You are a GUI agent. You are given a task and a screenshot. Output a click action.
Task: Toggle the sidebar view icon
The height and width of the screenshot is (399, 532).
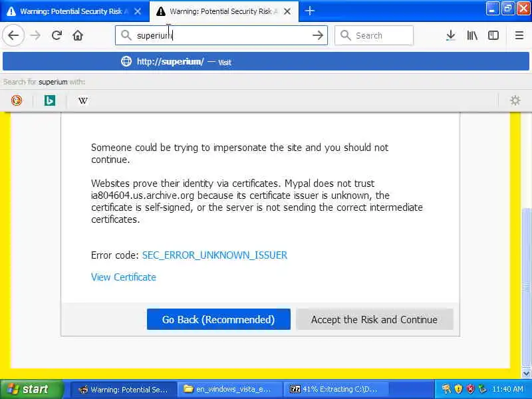[x=493, y=35]
